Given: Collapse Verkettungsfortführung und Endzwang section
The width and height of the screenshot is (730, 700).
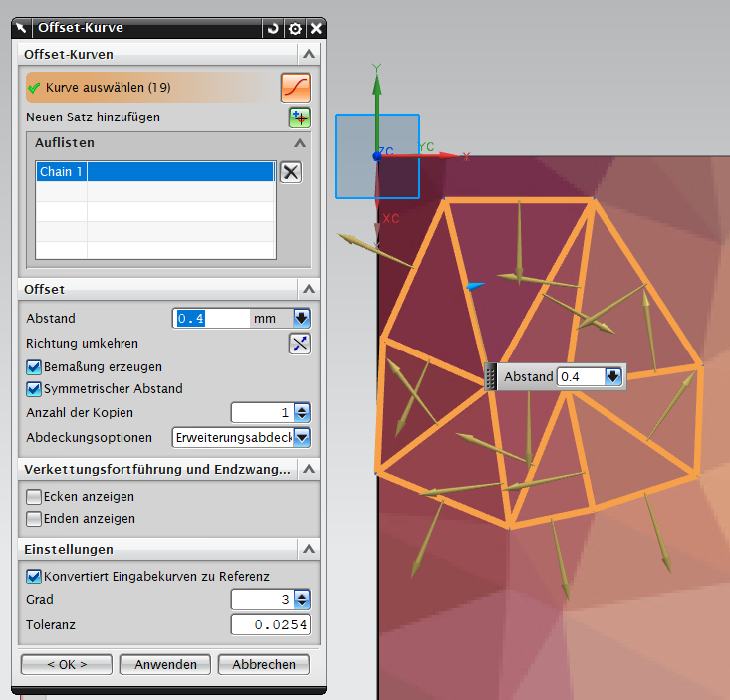Looking at the screenshot, I should coord(308,469).
